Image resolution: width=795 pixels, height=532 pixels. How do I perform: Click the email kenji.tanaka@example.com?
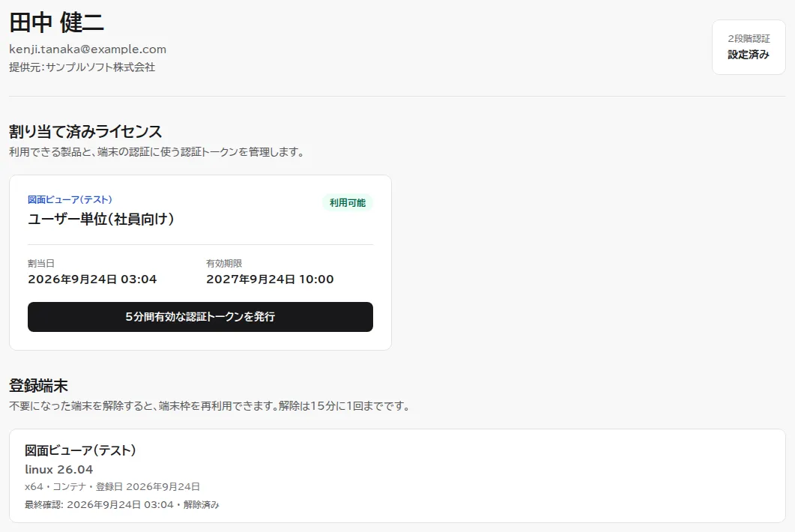tap(88, 49)
